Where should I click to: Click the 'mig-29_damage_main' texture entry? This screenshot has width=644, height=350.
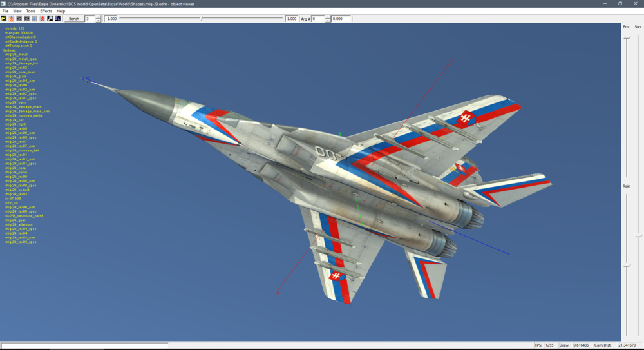23,107
